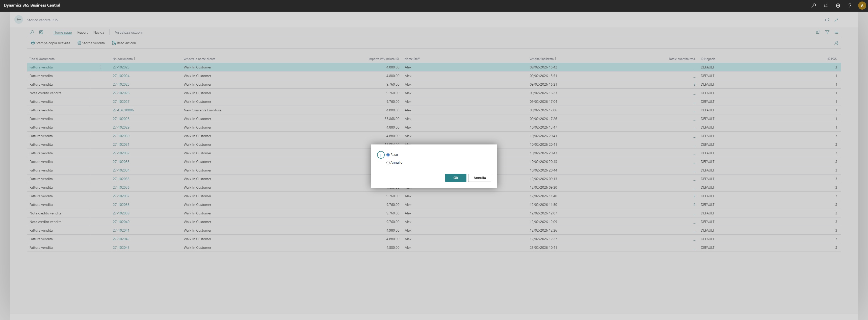Click the filter funnel icon
This screenshot has height=320, width=868.
tap(827, 32)
